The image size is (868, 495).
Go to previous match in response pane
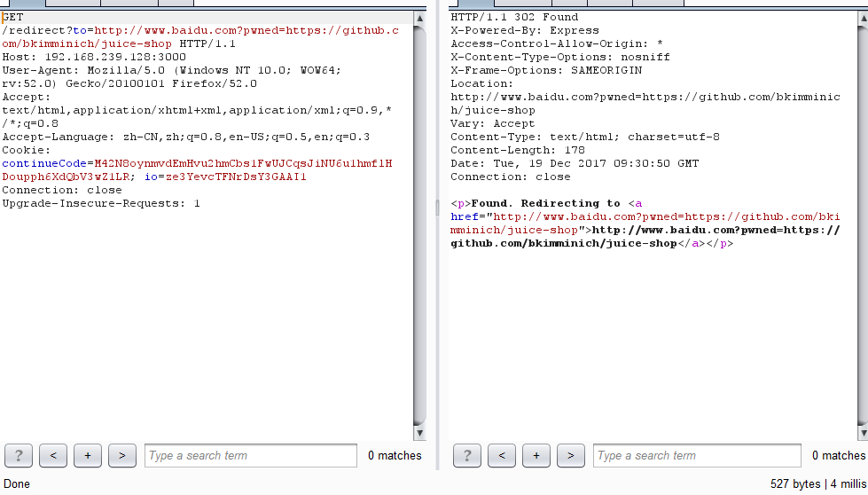502,456
